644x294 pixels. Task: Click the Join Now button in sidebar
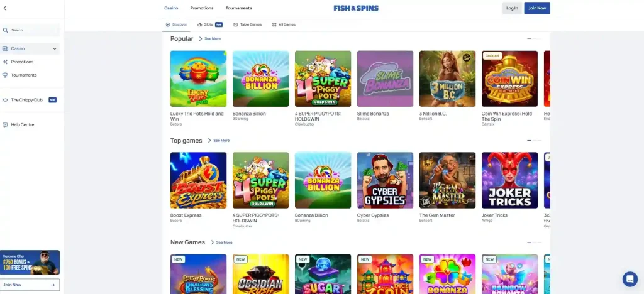click(x=30, y=285)
